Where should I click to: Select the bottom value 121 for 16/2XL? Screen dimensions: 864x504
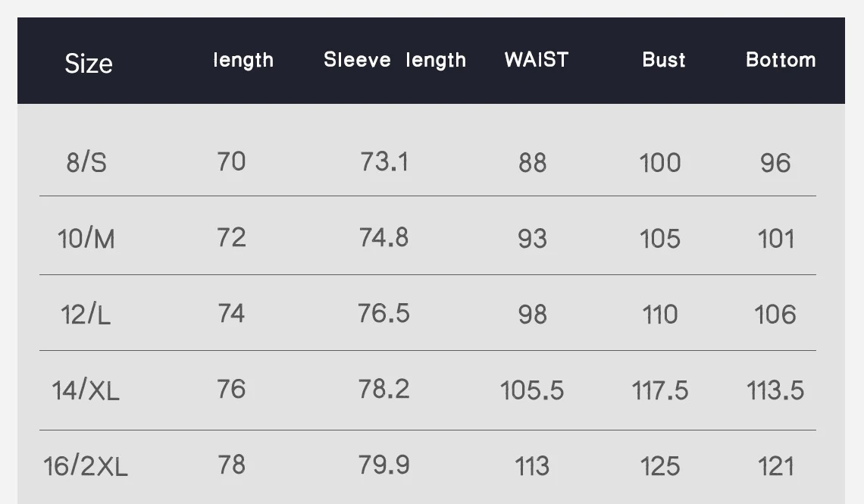click(x=775, y=466)
